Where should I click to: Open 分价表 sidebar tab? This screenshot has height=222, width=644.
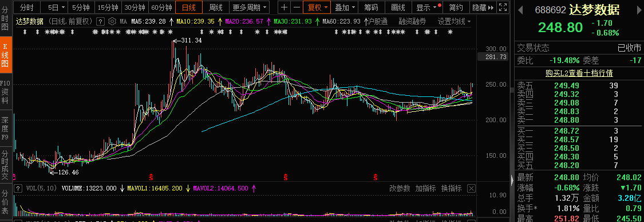point(5,202)
